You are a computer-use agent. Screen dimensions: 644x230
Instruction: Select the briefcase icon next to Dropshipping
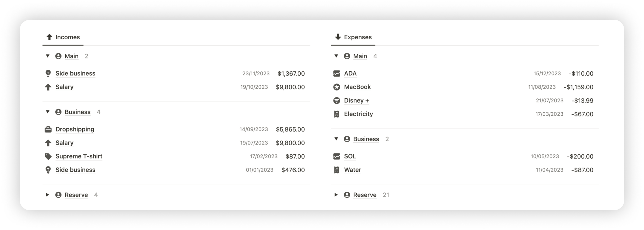click(49, 129)
